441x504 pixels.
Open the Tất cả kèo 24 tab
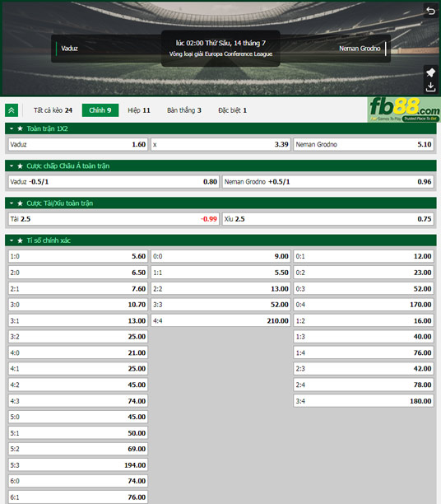[53, 110]
